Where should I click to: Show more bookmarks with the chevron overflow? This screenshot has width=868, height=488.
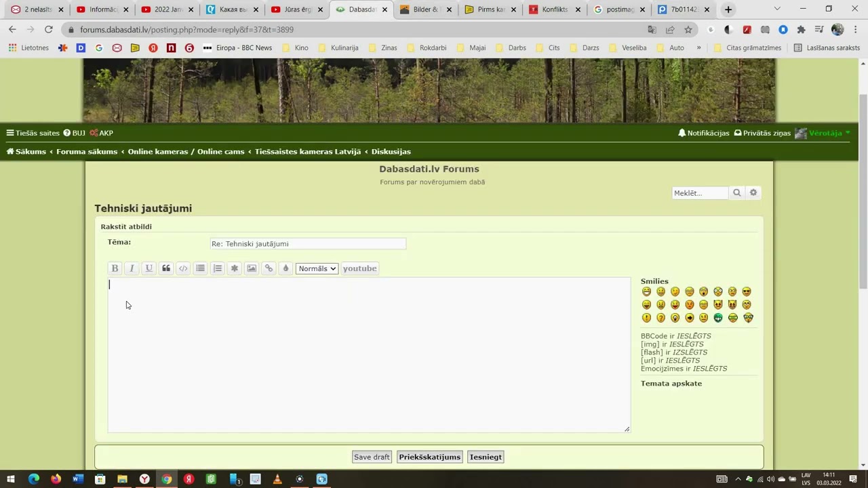pos(700,47)
